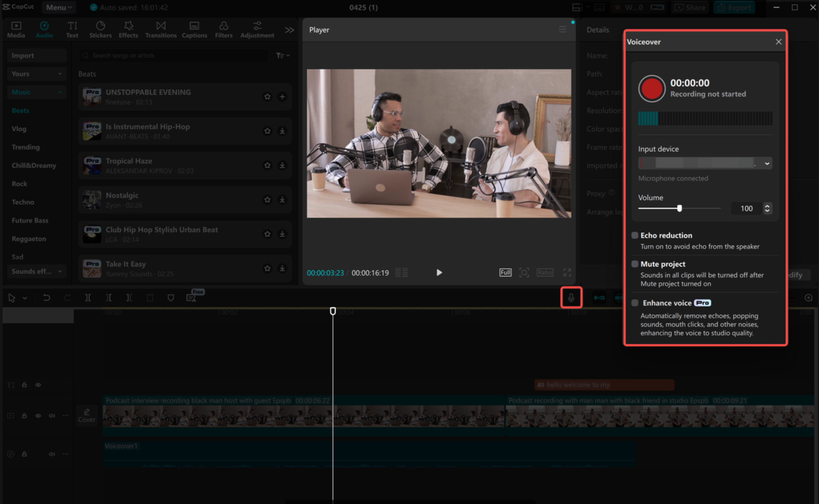
Task: Collapse the Music category
Action: click(36, 92)
